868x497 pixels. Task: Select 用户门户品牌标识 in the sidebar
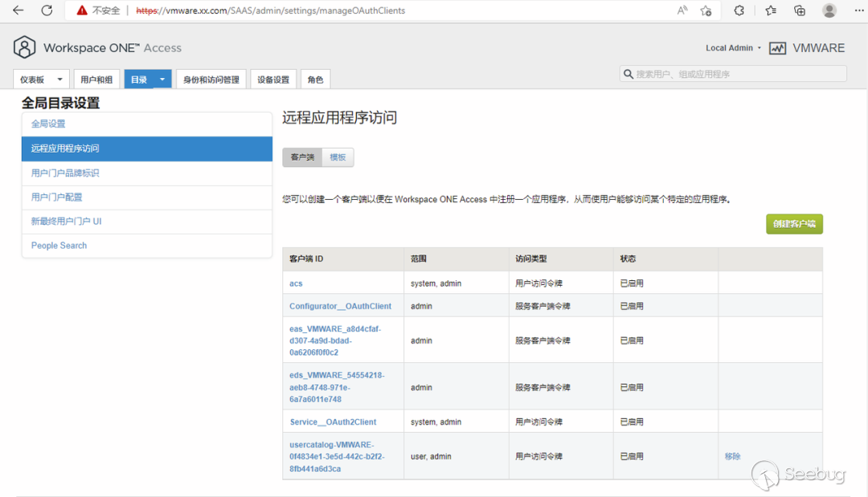[65, 173]
